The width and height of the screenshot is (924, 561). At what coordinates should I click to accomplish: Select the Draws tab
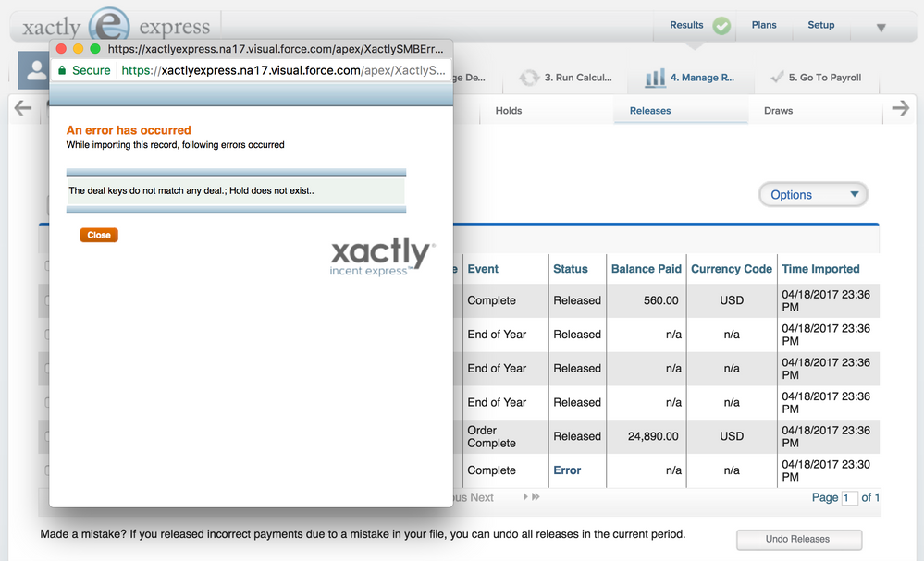[x=778, y=111]
